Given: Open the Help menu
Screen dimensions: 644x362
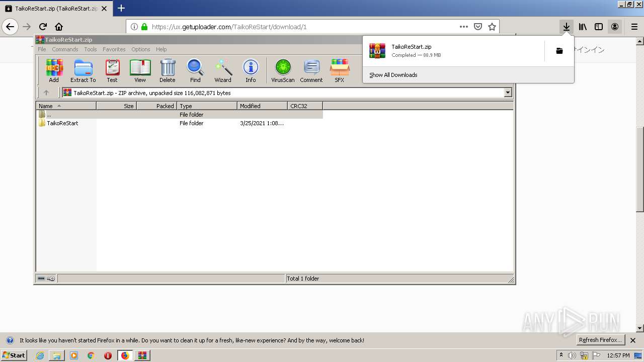Looking at the screenshot, I should [161, 49].
